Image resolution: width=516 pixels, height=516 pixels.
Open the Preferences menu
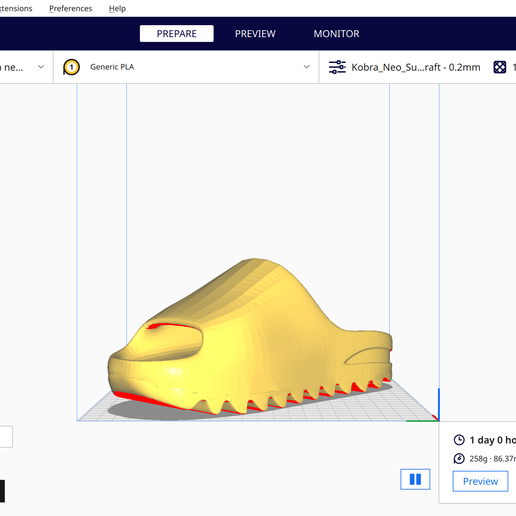click(70, 8)
